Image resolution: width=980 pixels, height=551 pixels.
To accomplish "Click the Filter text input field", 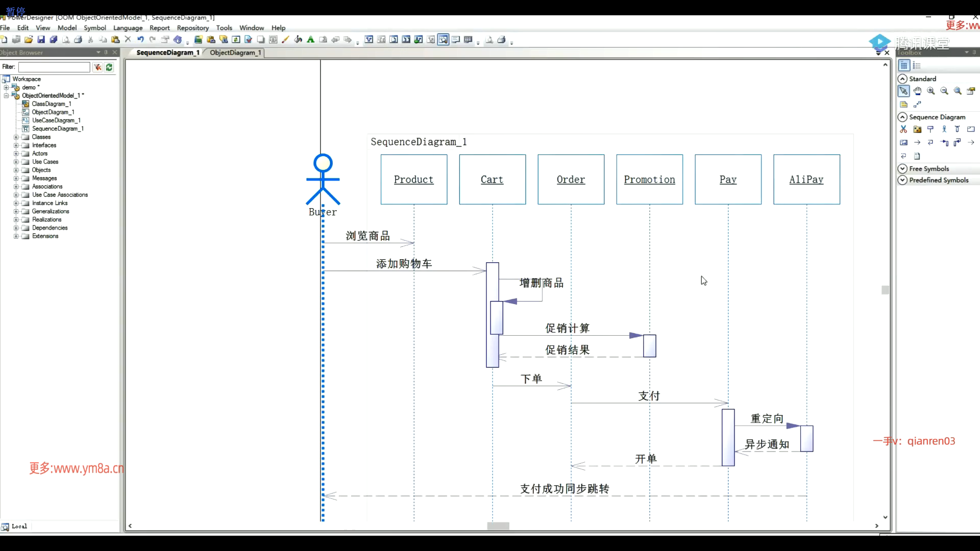I will [x=54, y=67].
